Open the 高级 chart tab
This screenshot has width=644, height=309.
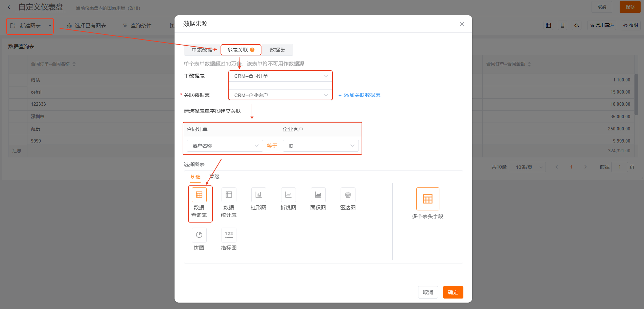(215, 177)
